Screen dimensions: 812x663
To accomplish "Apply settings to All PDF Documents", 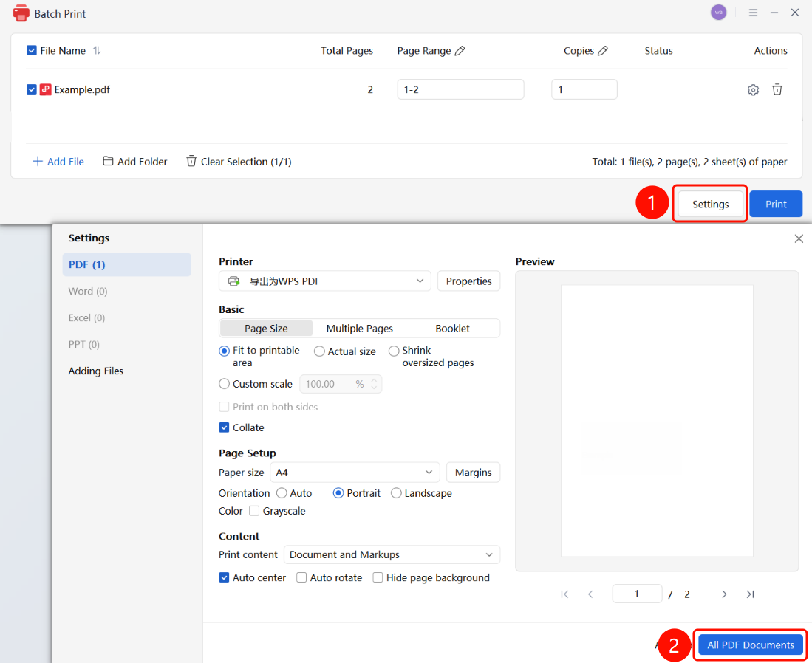I will pos(751,645).
